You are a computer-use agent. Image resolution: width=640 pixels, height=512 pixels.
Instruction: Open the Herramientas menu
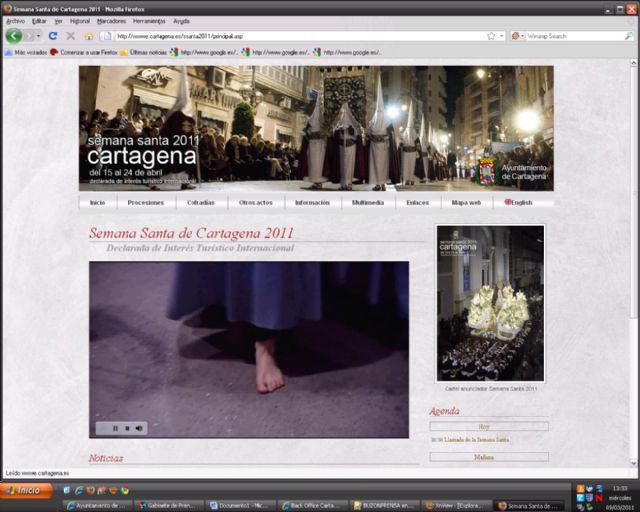click(149, 21)
